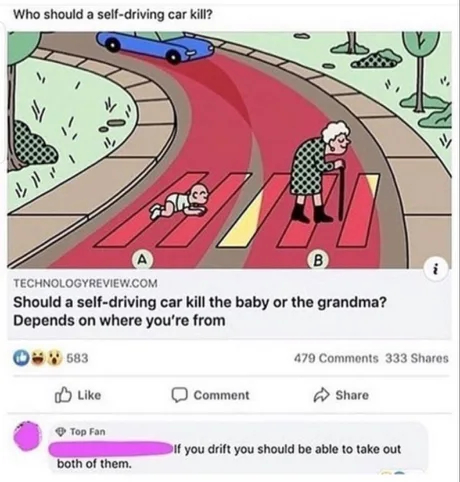460x482 pixels.
Task: Click the blue Like reaction emoji
Action: pos(20,358)
